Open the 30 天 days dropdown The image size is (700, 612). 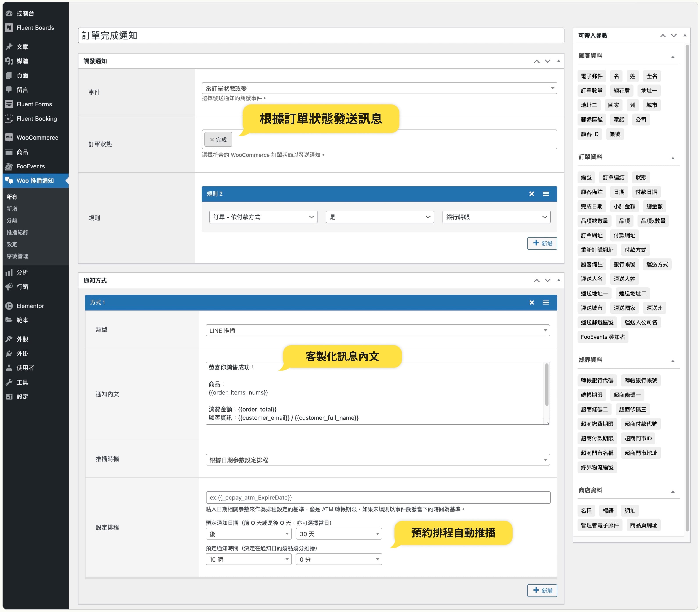339,534
